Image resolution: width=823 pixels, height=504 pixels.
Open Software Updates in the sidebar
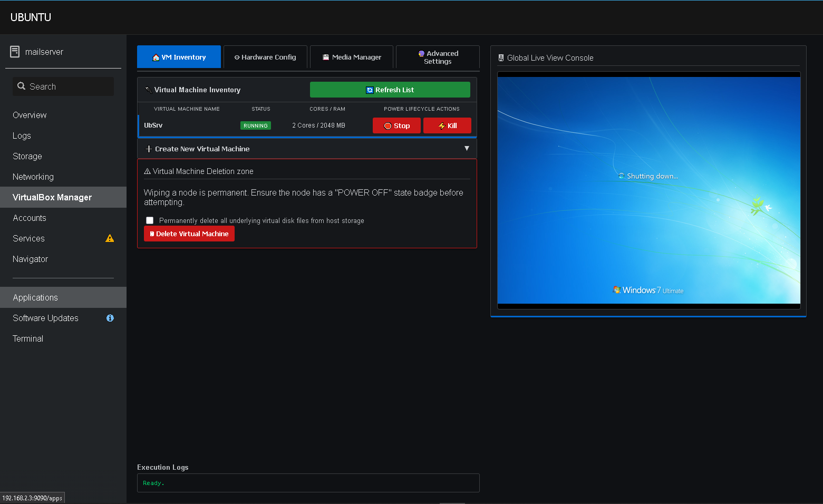63,318
